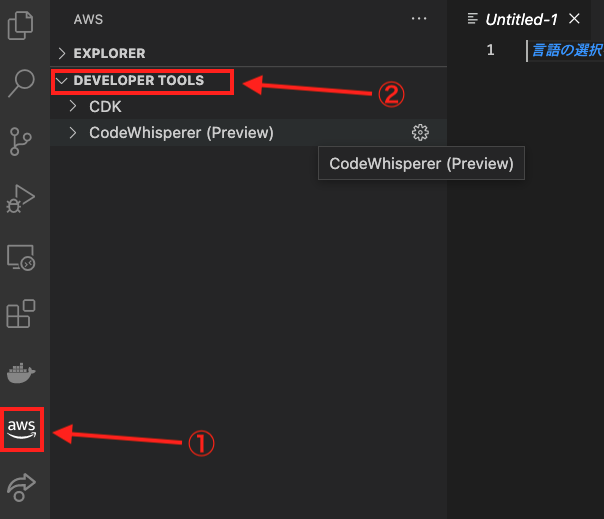604x519 pixels.
Task: Open the Remote Explorer icon
Action: (21, 257)
